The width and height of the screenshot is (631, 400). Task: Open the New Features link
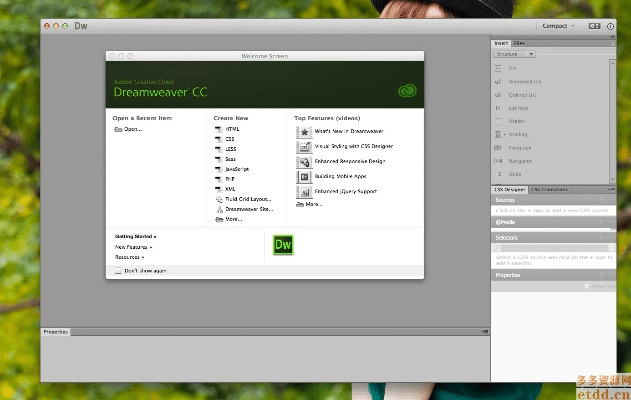(133, 246)
